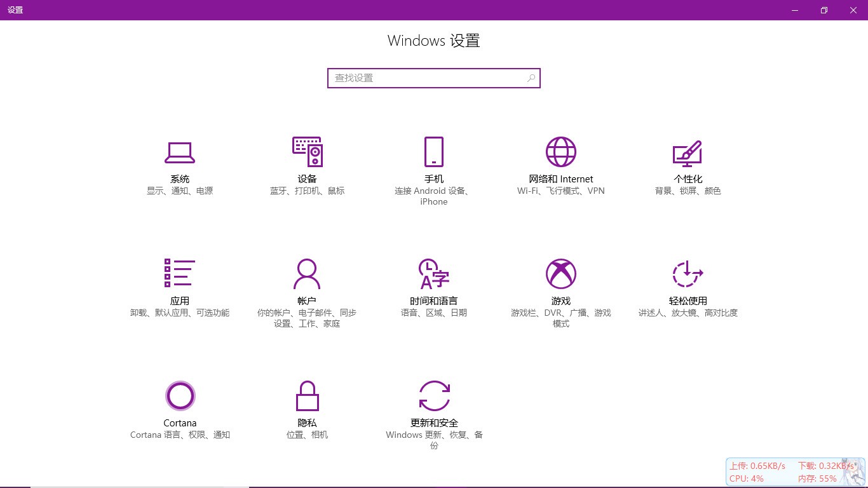Minimize the Settings window
Viewport: 868px width, 488px height.
(795, 10)
